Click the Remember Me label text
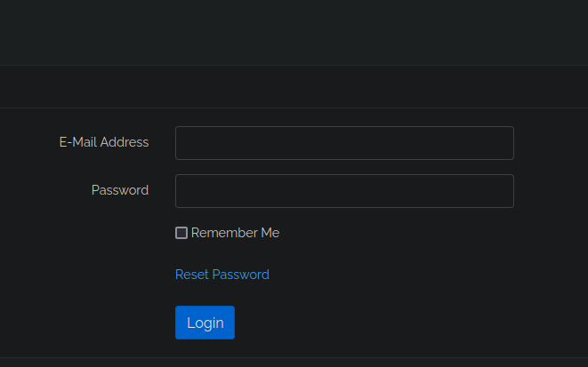 (235, 233)
